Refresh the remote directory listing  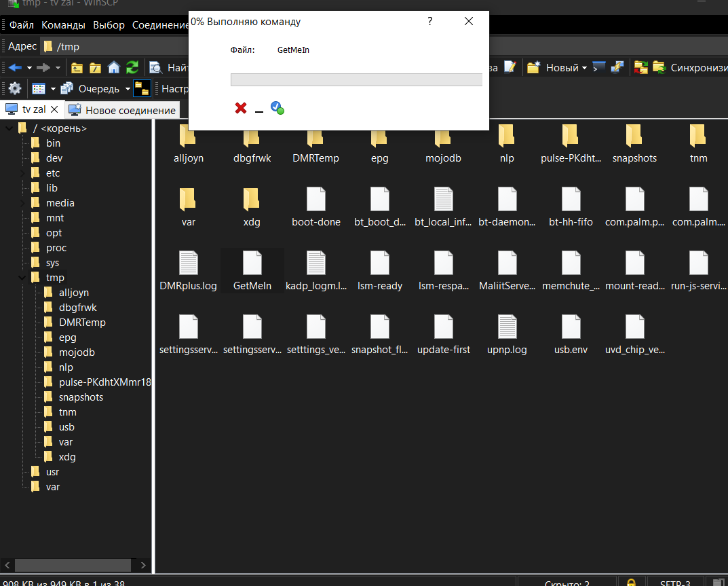coord(132,68)
